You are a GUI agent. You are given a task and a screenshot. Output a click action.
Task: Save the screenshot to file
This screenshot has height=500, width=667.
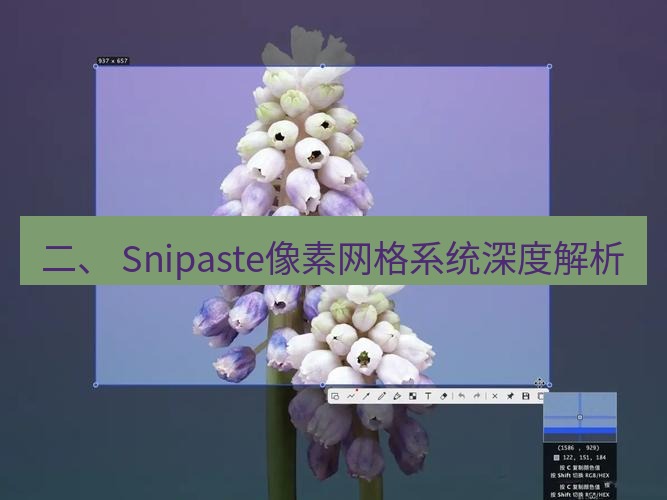(526, 396)
